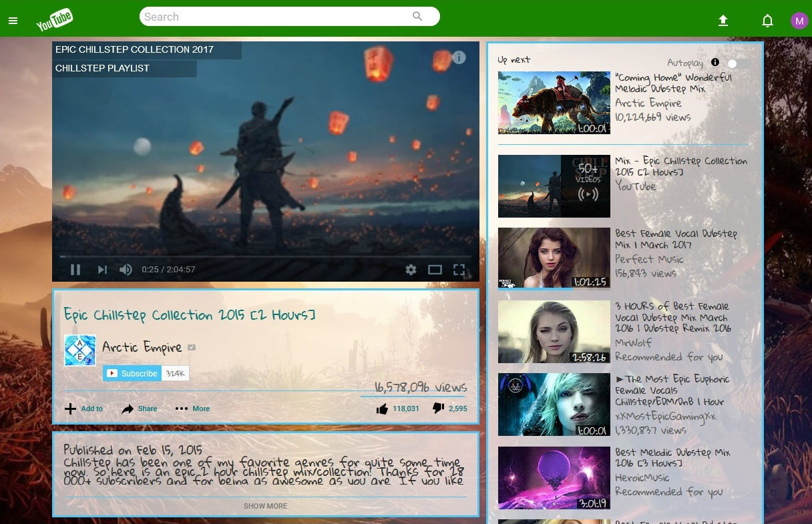
Task: Click the Published on Feb 15, 2015 text
Action: (133, 449)
